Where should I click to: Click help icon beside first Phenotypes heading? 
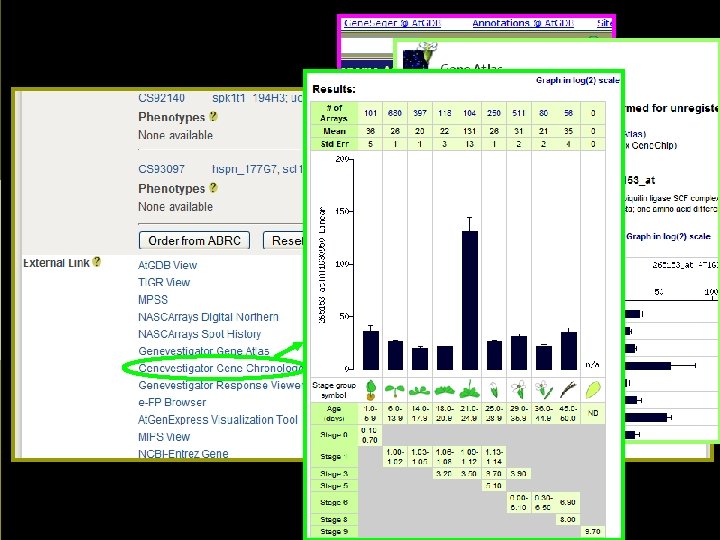(213, 116)
